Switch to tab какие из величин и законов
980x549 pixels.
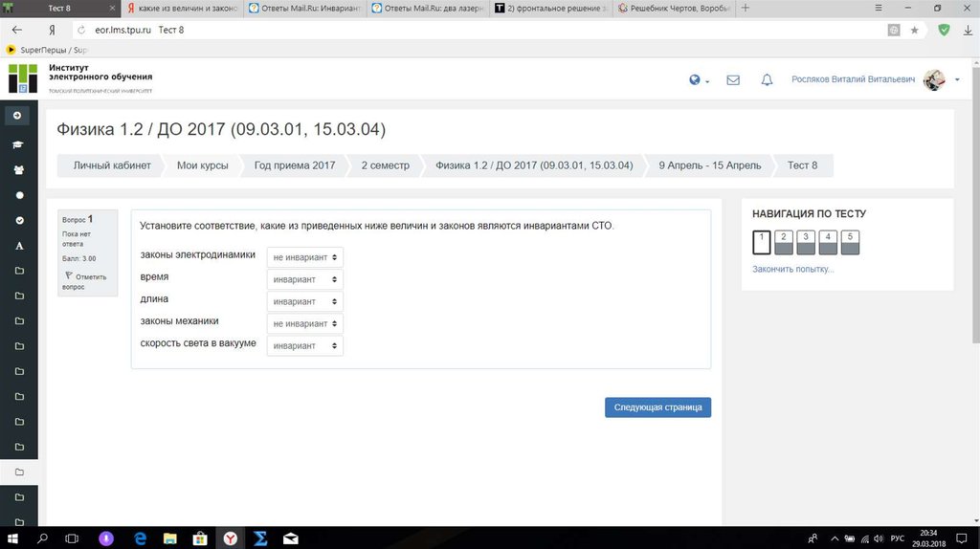click(182, 8)
